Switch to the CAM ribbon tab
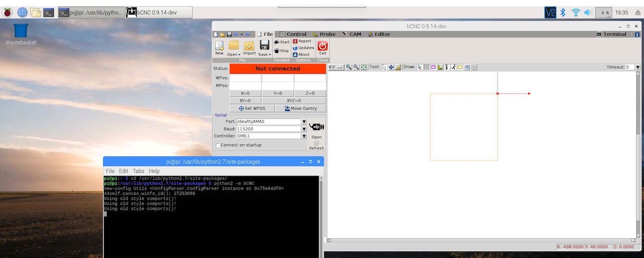 point(352,34)
